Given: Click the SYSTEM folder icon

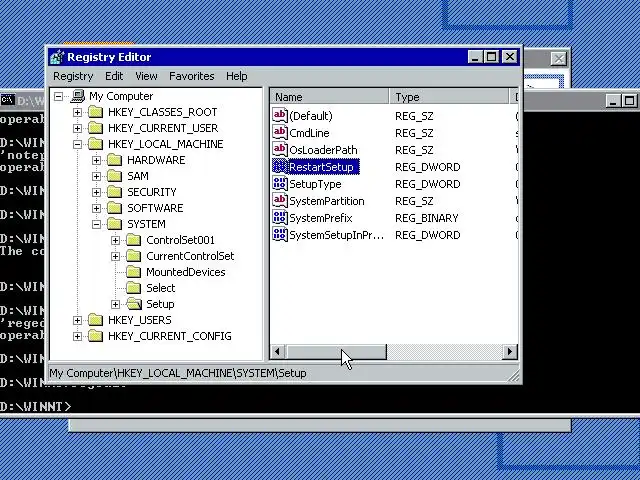Looking at the screenshot, I should click(x=115, y=224).
